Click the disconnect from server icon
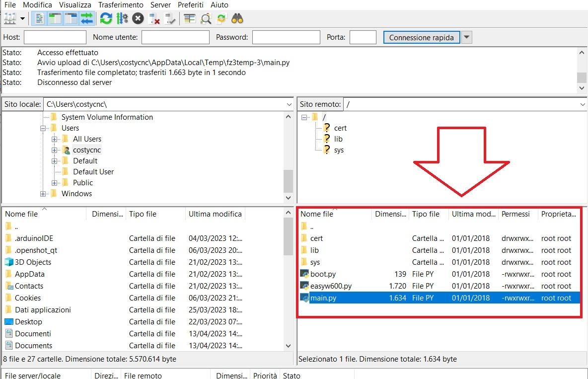This screenshot has width=588, height=379. point(154,18)
